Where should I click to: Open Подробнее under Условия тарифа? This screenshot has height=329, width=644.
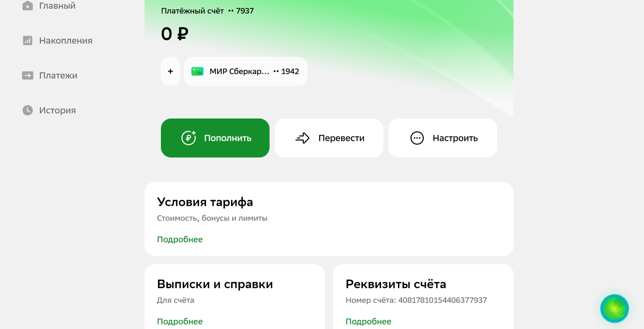click(180, 239)
